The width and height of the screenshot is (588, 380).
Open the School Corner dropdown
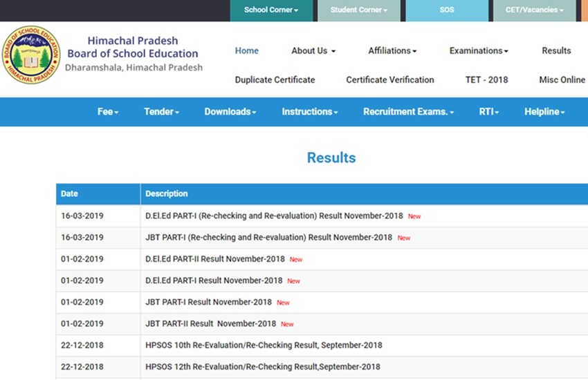[271, 10]
